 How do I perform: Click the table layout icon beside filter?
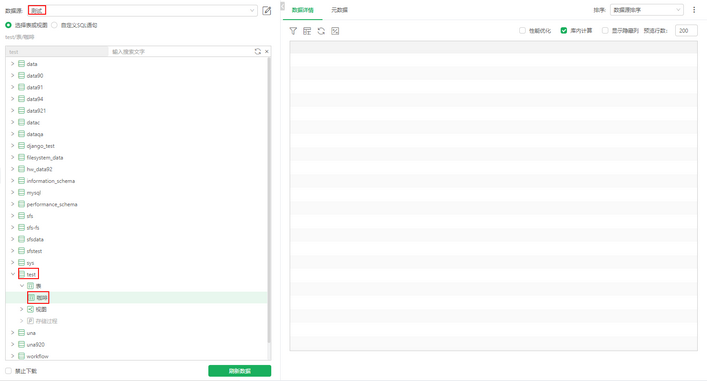307,31
